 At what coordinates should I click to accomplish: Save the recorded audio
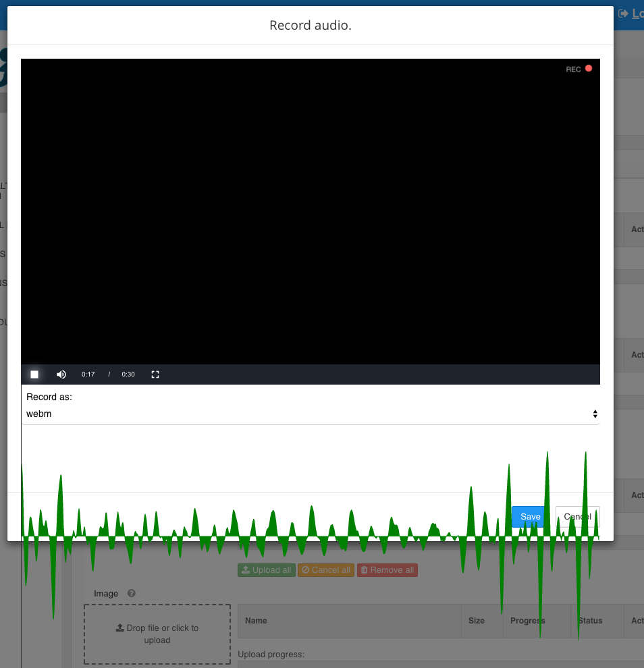(x=529, y=517)
